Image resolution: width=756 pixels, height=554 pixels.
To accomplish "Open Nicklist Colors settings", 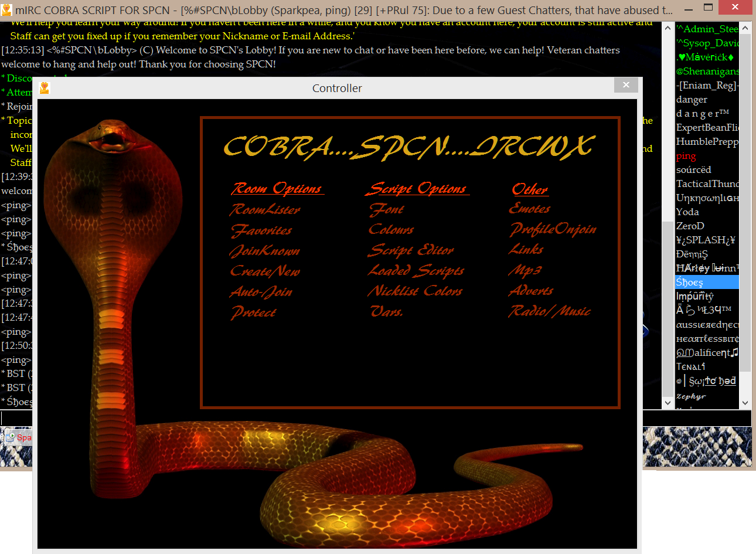I will click(x=415, y=291).
